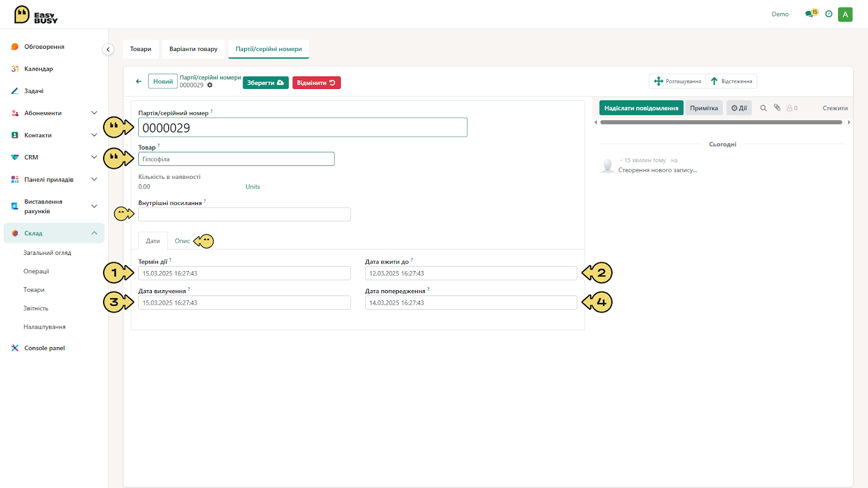Click the Внутрішні посилання input field
The image size is (868, 488).
tap(245, 214)
